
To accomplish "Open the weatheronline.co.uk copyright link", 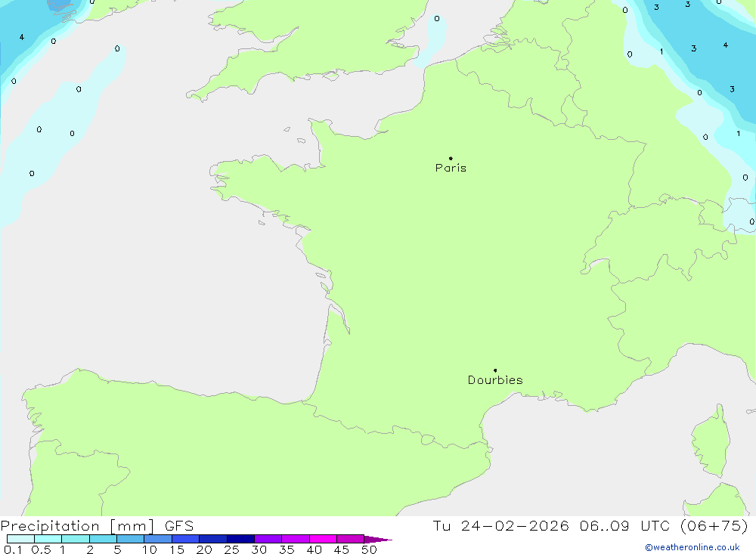I will [x=692, y=547].
